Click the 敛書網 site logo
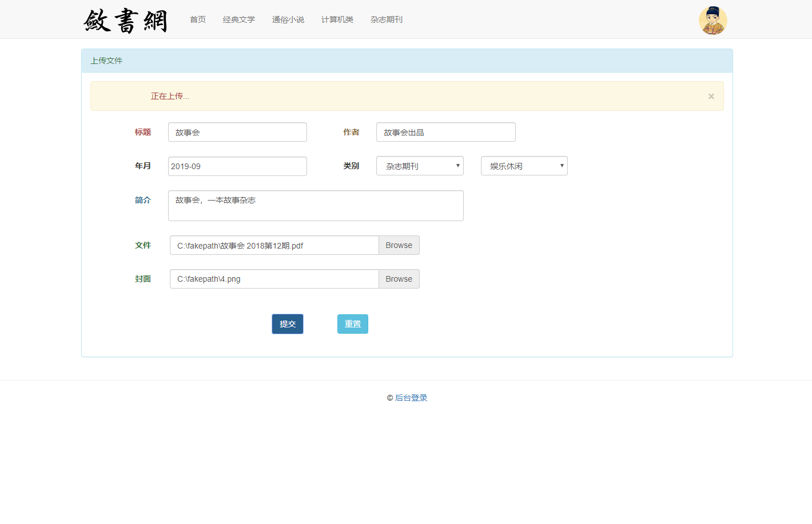Image resolution: width=812 pixels, height=524 pixels. coord(126,20)
